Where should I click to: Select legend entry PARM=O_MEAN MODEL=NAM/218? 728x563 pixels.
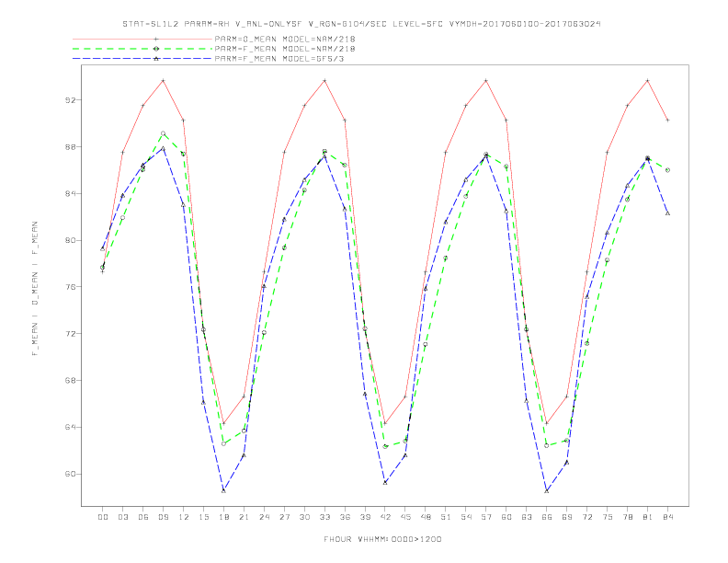pyautogui.click(x=285, y=39)
